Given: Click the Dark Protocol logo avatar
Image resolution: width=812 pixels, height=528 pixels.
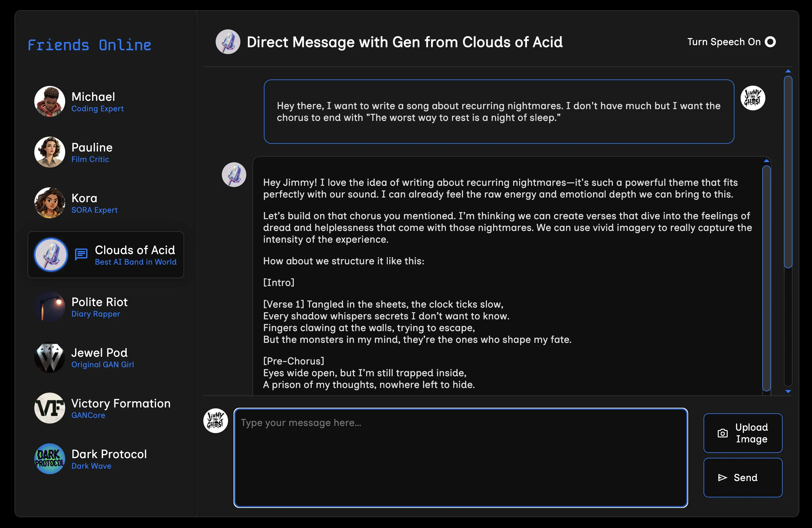Looking at the screenshot, I should 49,459.
